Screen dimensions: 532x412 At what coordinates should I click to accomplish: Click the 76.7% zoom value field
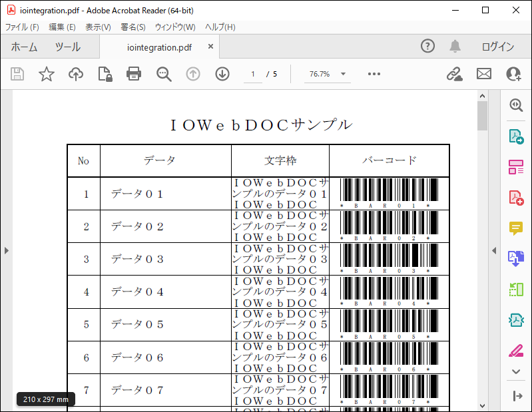pyautogui.click(x=320, y=74)
